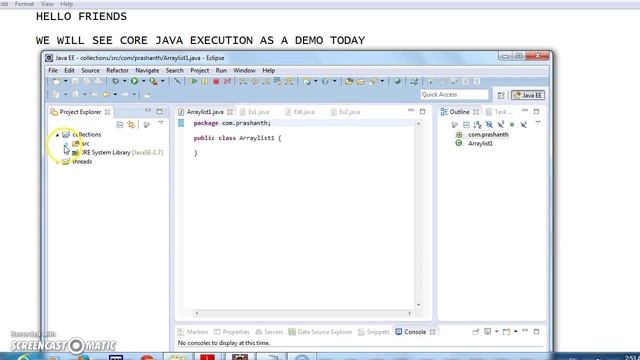Click the green Resume debug icon
Viewport: 640px width, 360px height.
pos(193,81)
